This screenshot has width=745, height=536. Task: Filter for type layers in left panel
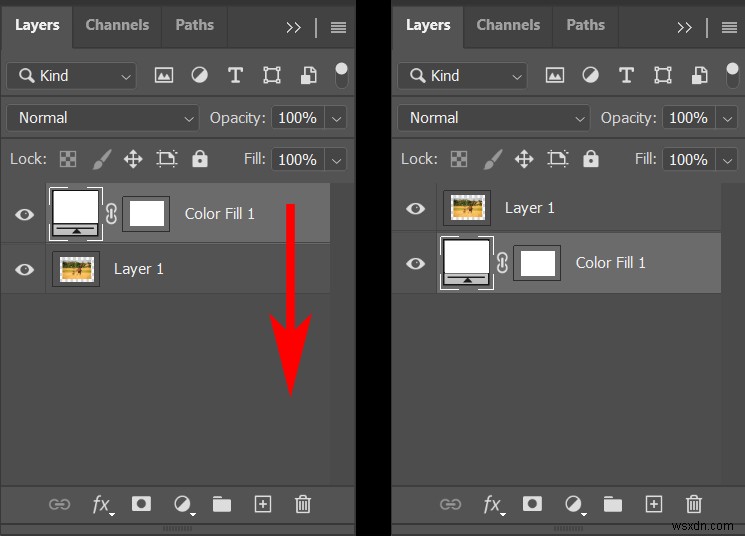(x=235, y=75)
